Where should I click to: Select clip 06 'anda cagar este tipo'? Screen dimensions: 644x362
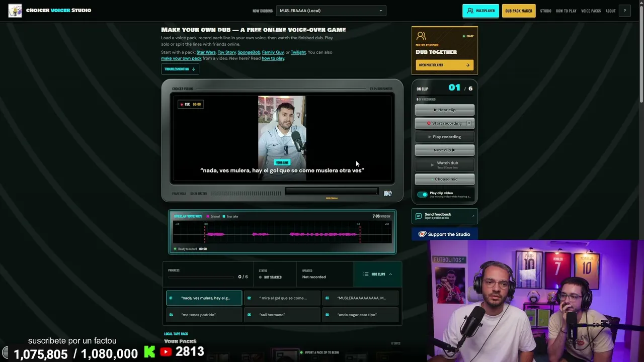coord(360,315)
